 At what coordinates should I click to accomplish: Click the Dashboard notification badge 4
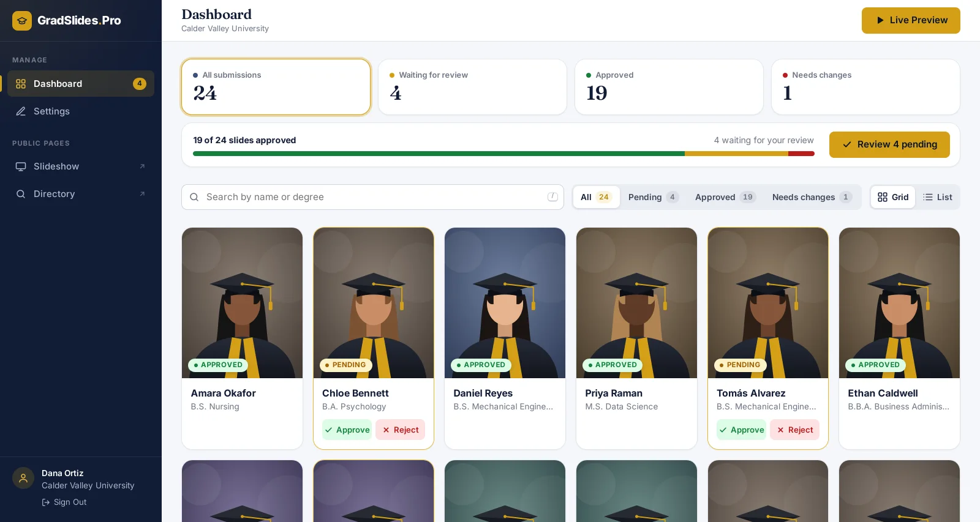[140, 84]
